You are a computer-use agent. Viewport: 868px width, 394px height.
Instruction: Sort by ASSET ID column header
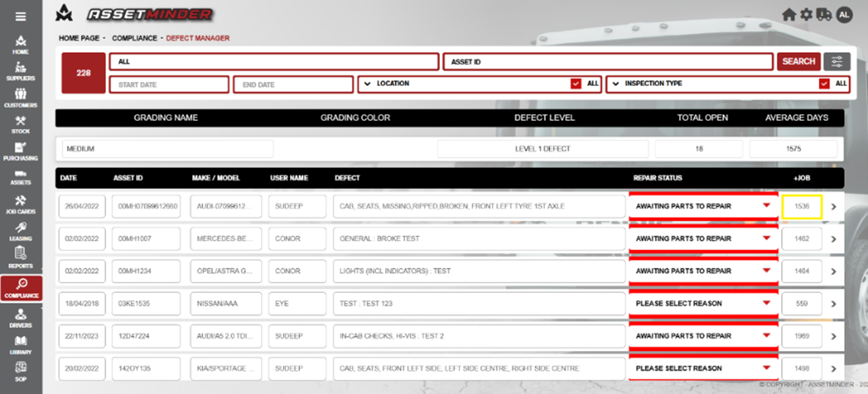[x=128, y=178]
